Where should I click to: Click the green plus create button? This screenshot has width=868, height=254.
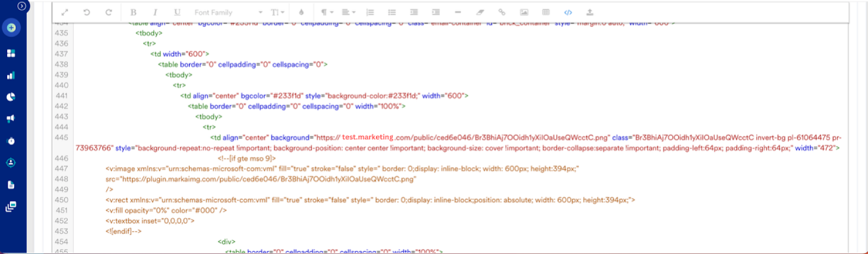click(x=11, y=28)
